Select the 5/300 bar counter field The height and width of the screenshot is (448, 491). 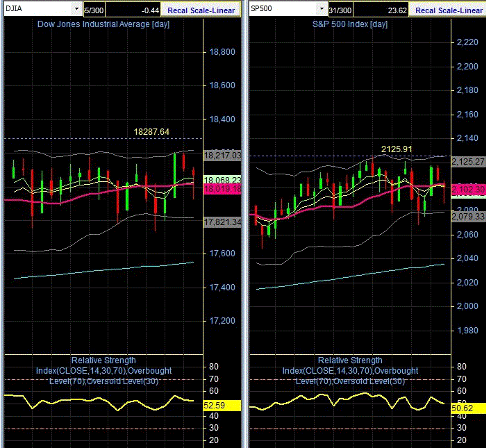coord(94,10)
